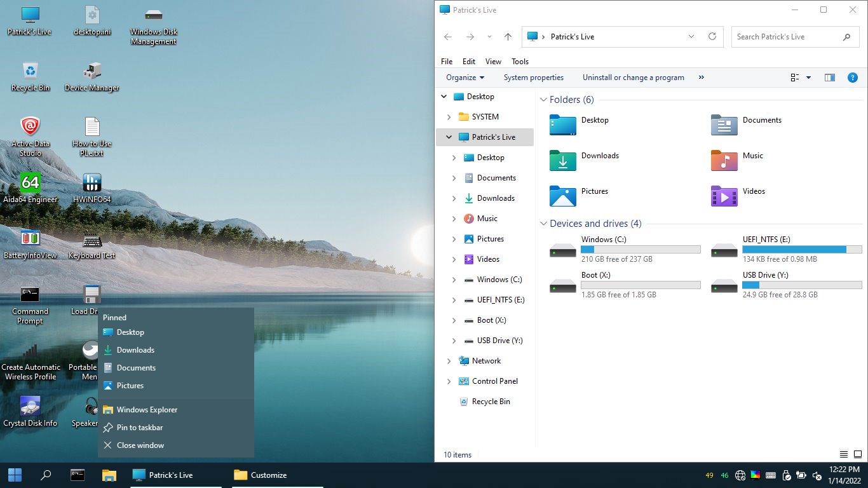Open the change view dropdown arrow
Screen dimensions: 868x488
[809, 78]
